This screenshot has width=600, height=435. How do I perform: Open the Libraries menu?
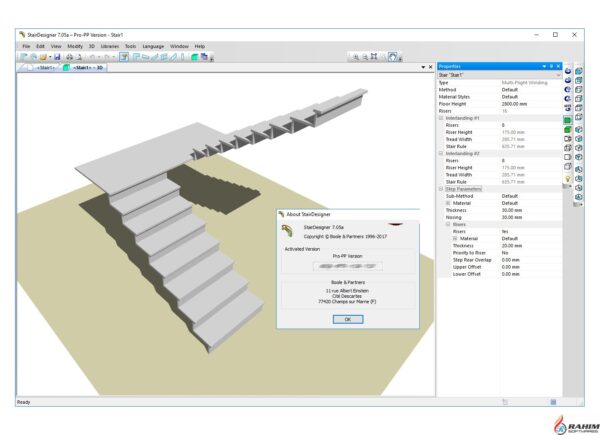pos(110,46)
